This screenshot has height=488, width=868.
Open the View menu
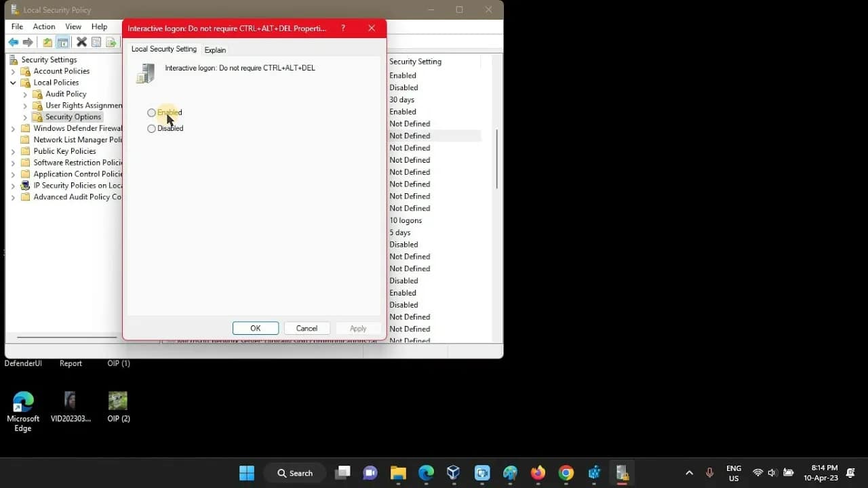click(x=73, y=26)
